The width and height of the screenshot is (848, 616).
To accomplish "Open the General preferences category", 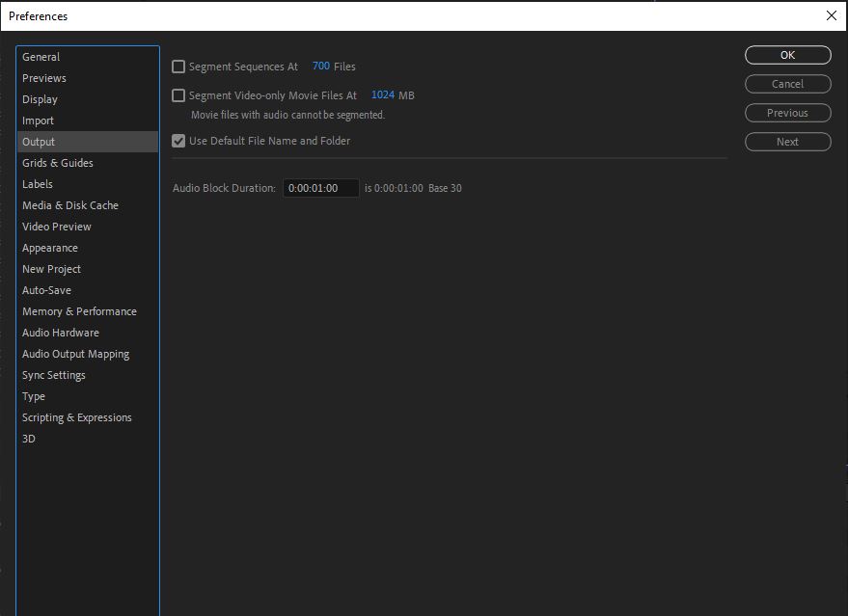I will click(41, 57).
